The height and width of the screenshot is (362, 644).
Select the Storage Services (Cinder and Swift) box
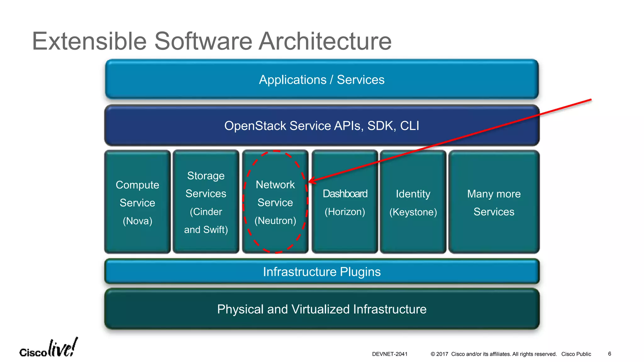click(x=206, y=202)
